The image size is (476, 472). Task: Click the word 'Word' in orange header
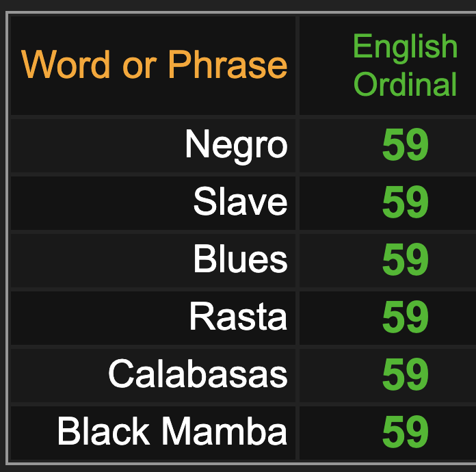coord(66,64)
